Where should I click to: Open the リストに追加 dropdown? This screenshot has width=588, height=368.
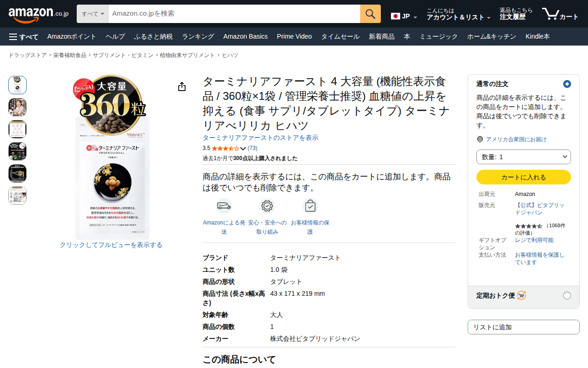pyautogui.click(x=524, y=327)
